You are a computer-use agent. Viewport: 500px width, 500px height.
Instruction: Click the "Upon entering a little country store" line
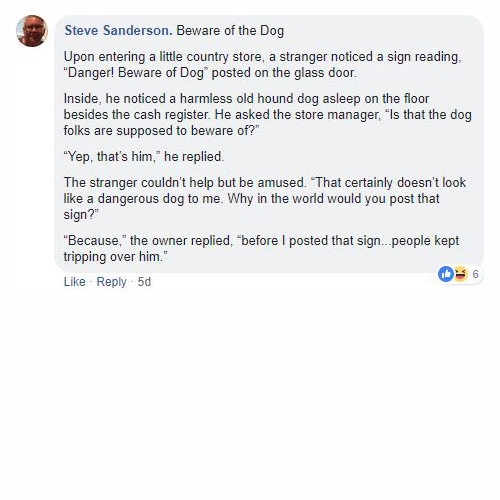click(x=263, y=57)
